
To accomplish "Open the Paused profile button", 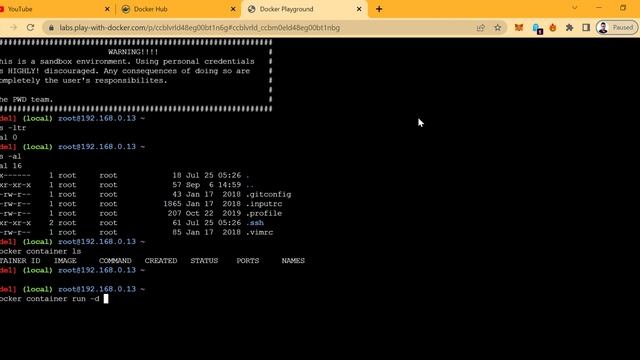I will tap(616, 28).
